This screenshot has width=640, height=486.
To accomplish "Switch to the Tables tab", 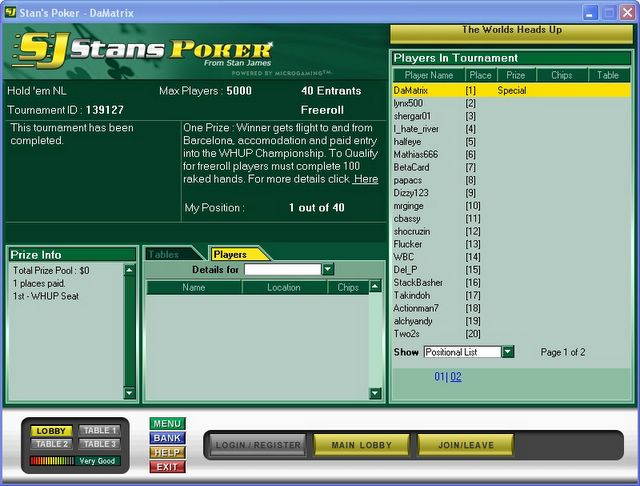I will click(x=169, y=254).
